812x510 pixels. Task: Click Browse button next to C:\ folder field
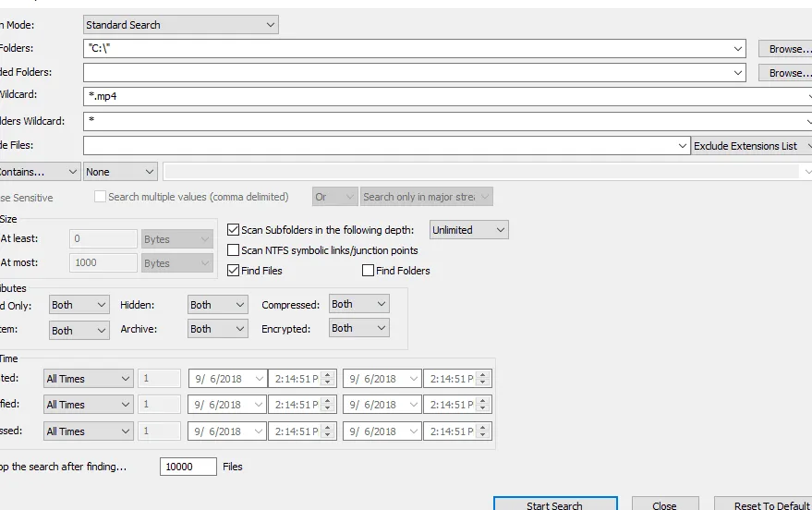point(784,49)
